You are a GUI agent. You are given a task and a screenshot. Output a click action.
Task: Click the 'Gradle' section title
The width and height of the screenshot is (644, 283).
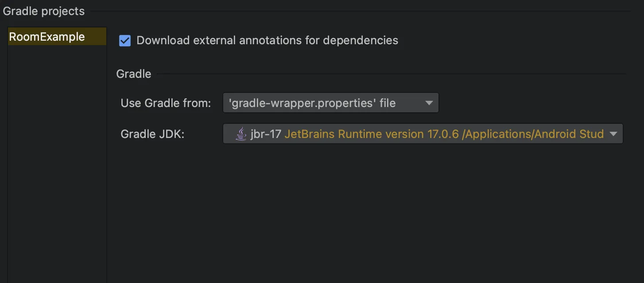pos(134,74)
